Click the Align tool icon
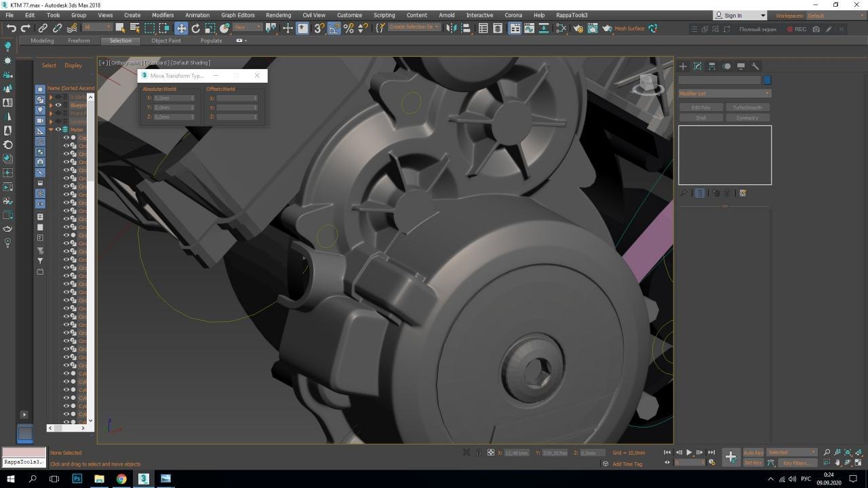The width and height of the screenshot is (868, 488). 466,28
